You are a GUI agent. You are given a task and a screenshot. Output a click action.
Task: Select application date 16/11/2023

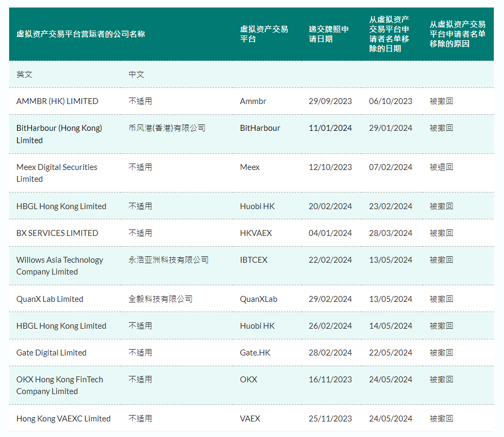pos(330,380)
